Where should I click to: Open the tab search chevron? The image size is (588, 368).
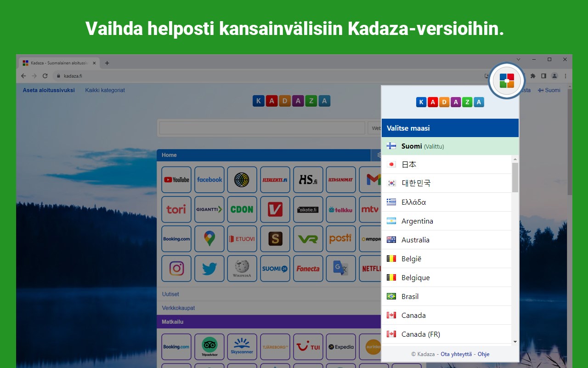coord(519,59)
